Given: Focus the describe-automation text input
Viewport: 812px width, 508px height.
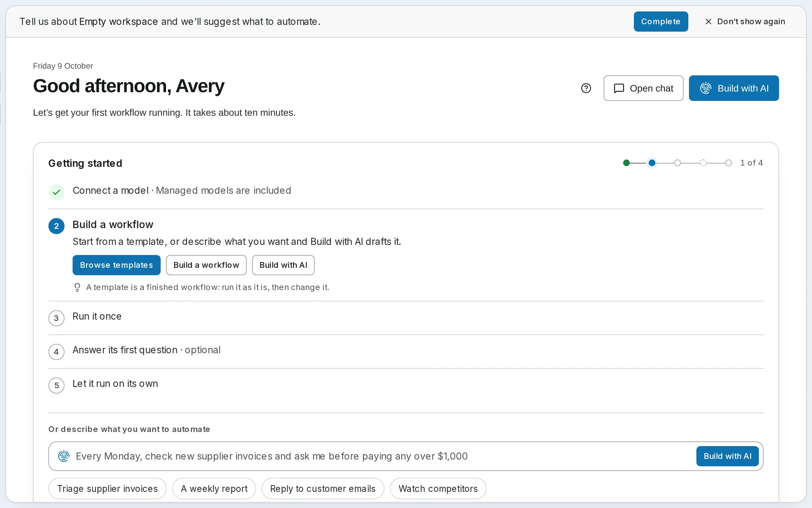Looking at the screenshot, I should click(383, 456).
